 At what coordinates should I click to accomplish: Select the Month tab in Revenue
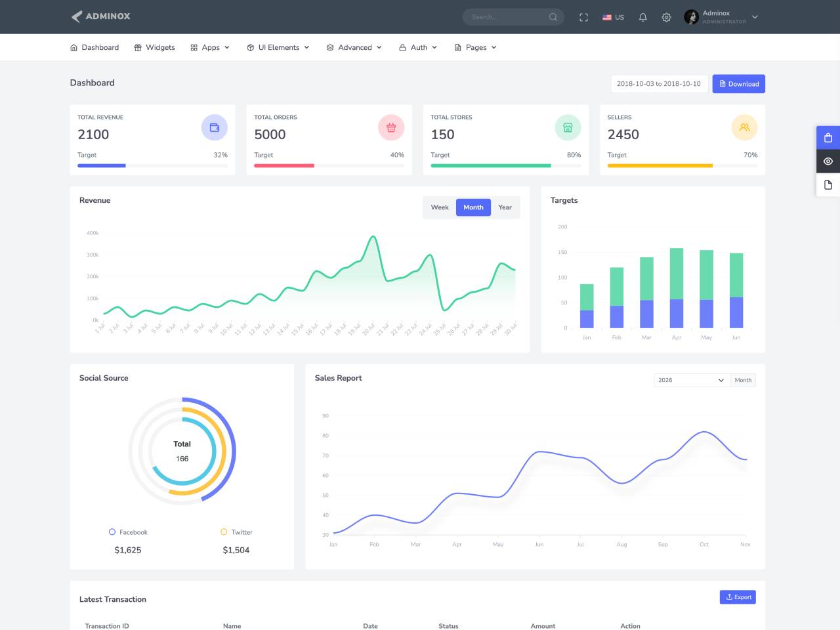coord(473,207)
